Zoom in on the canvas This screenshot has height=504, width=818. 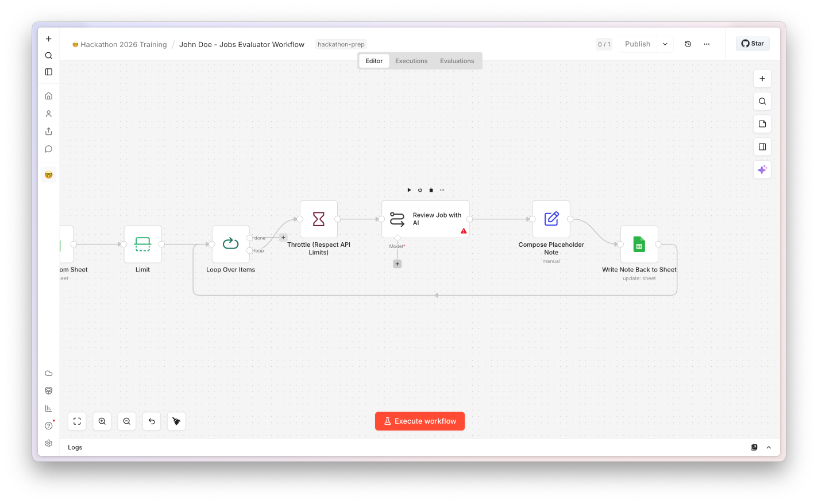point(102,421)
